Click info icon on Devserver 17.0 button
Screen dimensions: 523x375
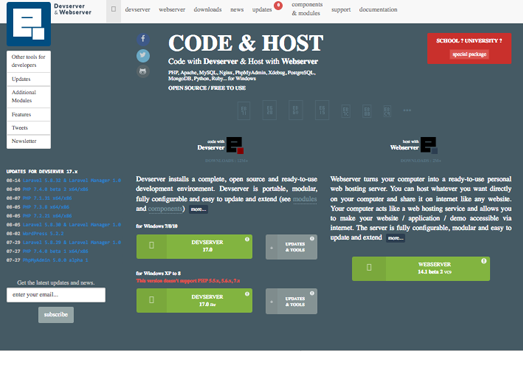[x=247, y=239]
